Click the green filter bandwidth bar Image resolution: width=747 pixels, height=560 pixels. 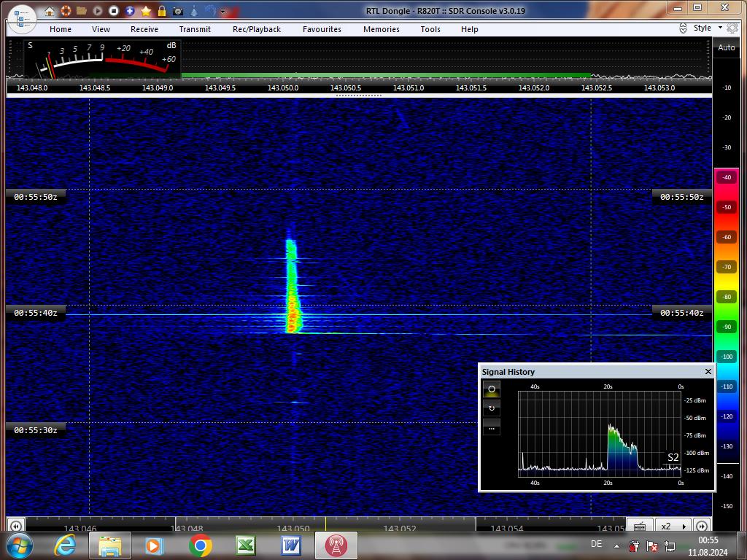pos(386,75)
